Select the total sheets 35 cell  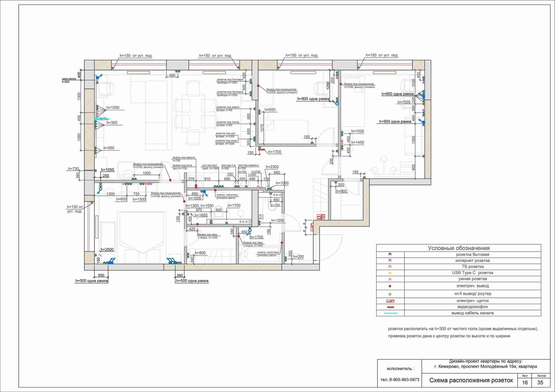[540, 383]
